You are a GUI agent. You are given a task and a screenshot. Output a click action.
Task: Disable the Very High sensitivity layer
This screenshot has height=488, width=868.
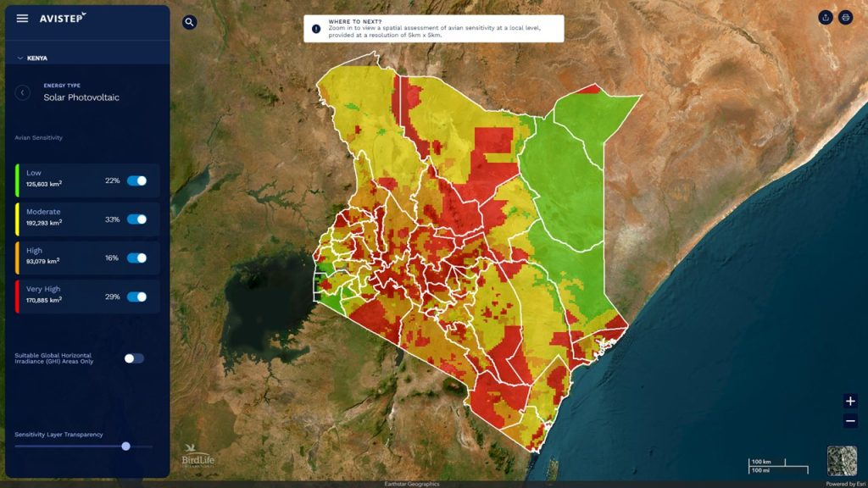(136, 297)
